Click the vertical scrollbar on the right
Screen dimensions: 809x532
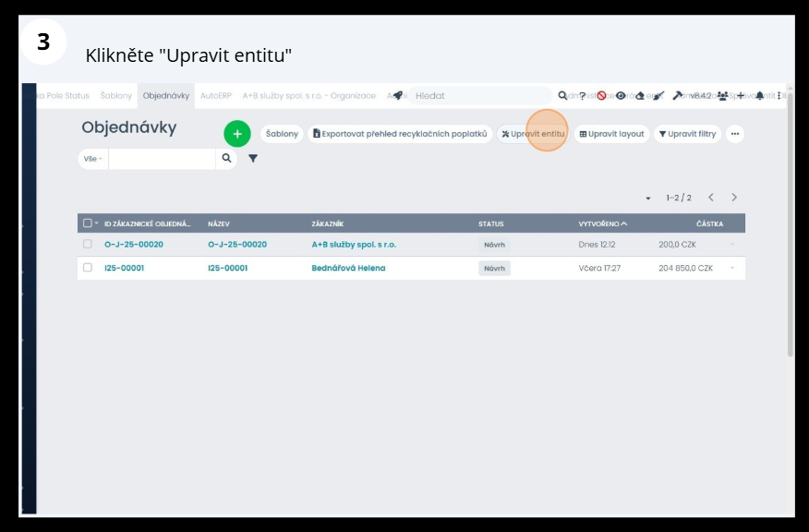coord(790,224)
